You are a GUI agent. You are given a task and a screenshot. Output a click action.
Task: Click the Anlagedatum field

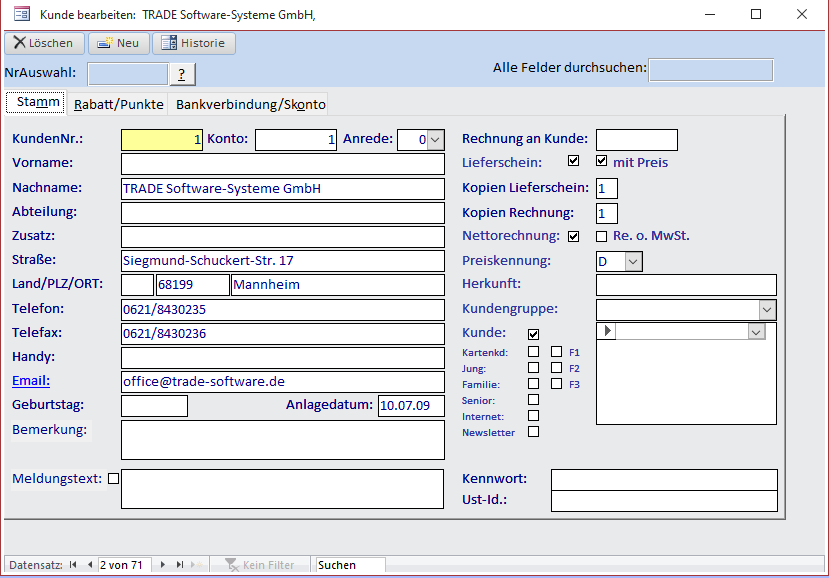[411, 406]
